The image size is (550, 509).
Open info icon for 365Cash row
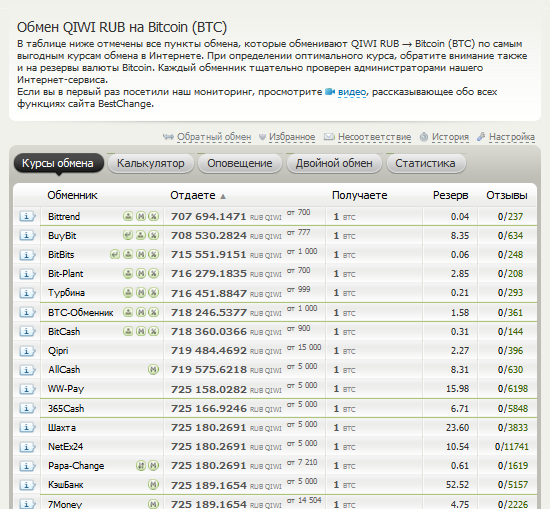pyautogui.click(x=27, y=408)
